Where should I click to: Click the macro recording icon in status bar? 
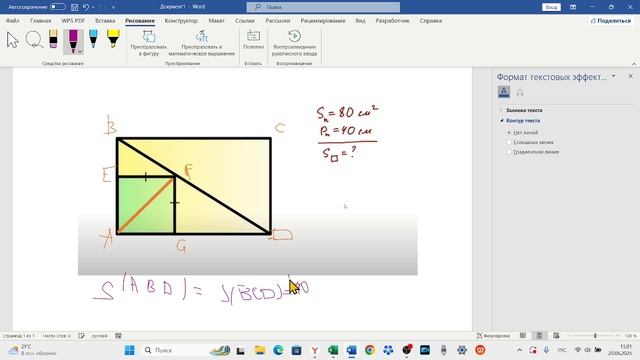pos(118,336)
